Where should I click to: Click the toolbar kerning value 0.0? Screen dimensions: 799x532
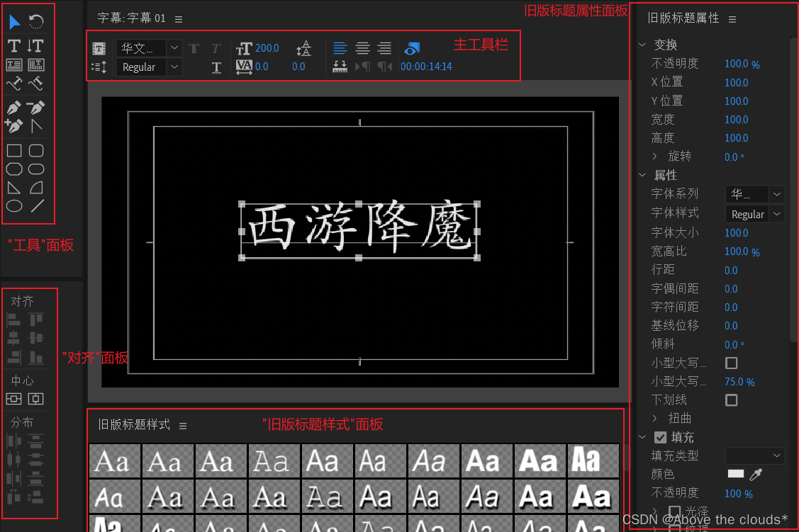click(x=262, y=67)
